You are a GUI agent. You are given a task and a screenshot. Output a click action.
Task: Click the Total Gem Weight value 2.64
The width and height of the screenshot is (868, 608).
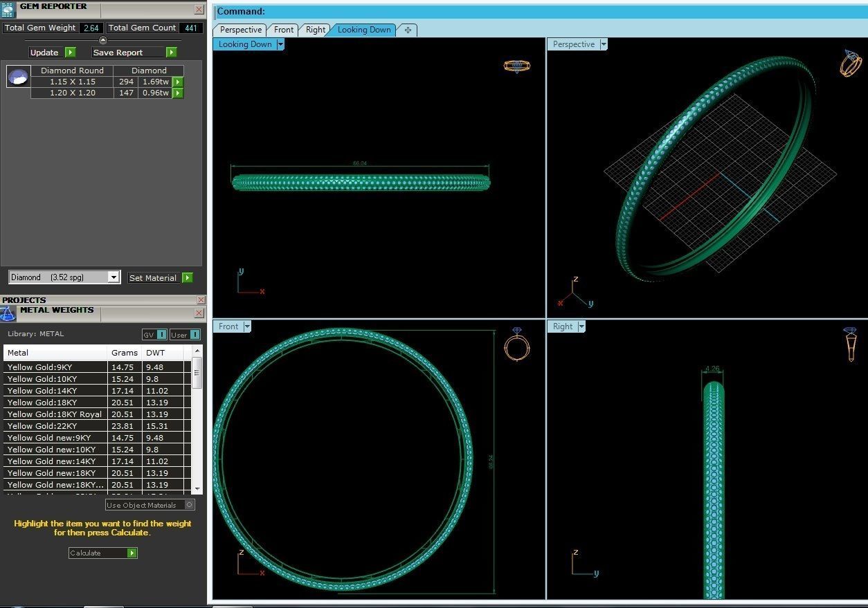(91, 28)
